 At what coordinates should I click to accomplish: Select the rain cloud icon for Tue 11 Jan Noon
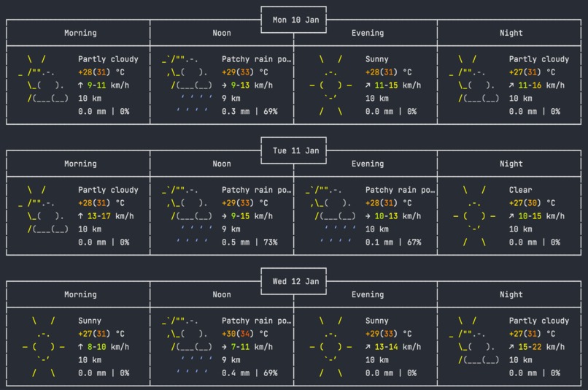point(187,216)
